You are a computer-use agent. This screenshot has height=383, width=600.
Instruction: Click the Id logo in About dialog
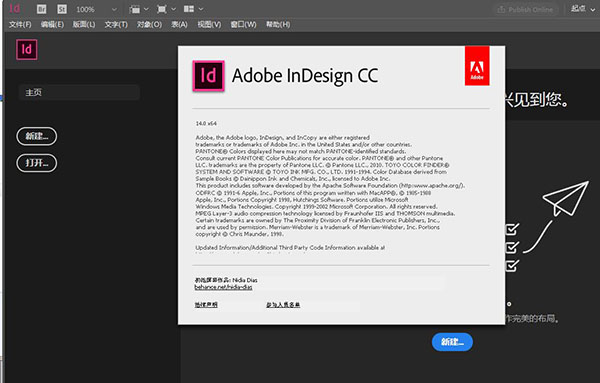[x=209, y=75]
